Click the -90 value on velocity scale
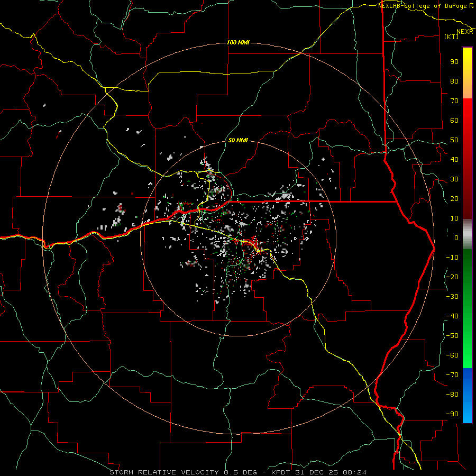The height and width of the screenshot is (476, 476). pos(452,414)
